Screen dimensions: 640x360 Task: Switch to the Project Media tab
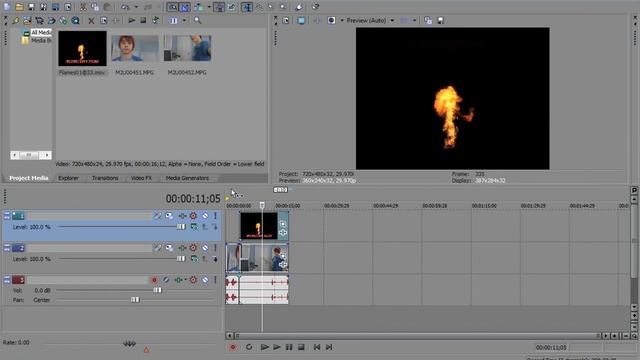pyautogui.click(x=29, y=178)
